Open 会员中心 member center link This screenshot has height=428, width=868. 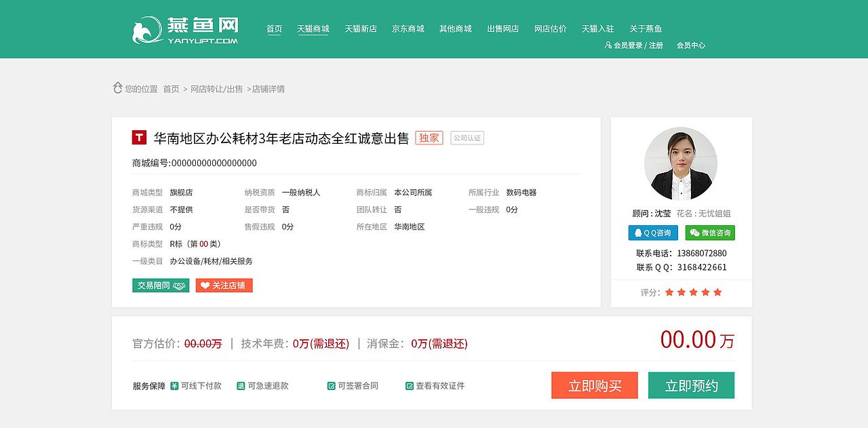click(691, 45)
